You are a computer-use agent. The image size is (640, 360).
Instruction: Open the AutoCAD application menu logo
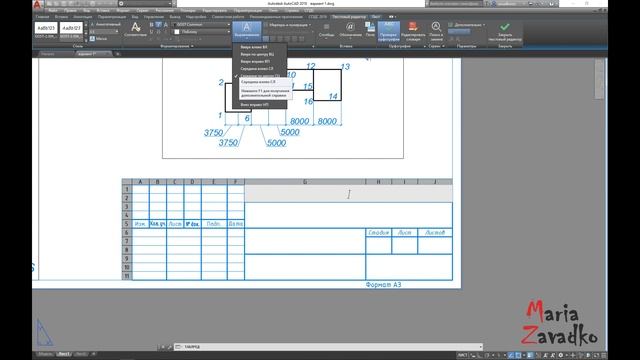tap(37, 4)
